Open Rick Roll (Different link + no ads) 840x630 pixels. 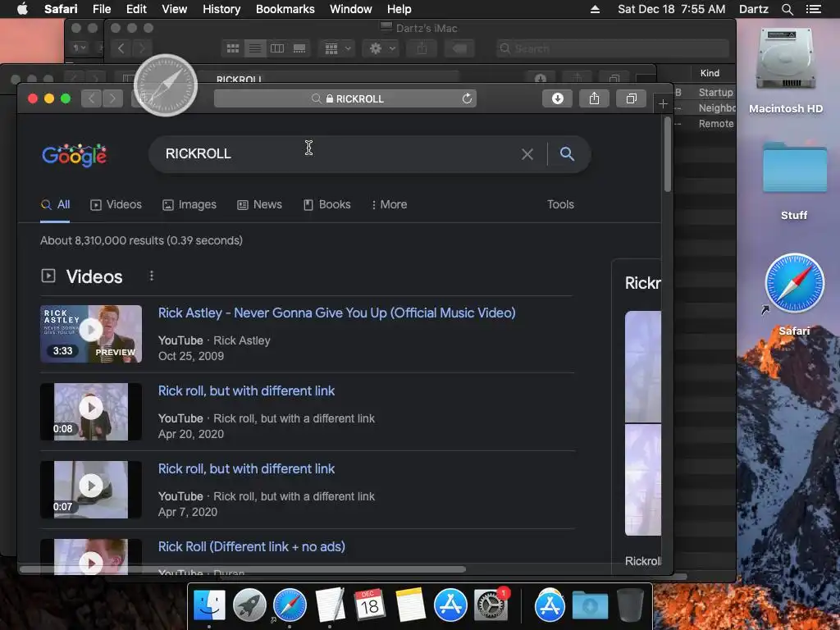pos(251,546)
